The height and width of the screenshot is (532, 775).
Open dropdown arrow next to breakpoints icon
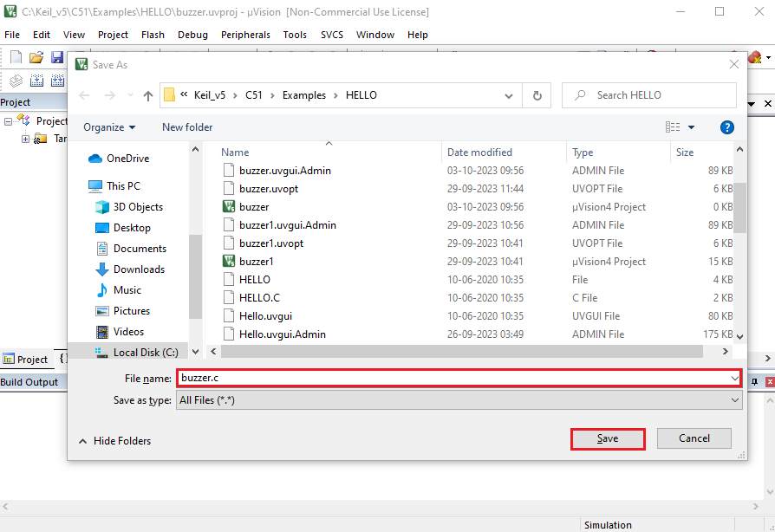coord(769,58)
